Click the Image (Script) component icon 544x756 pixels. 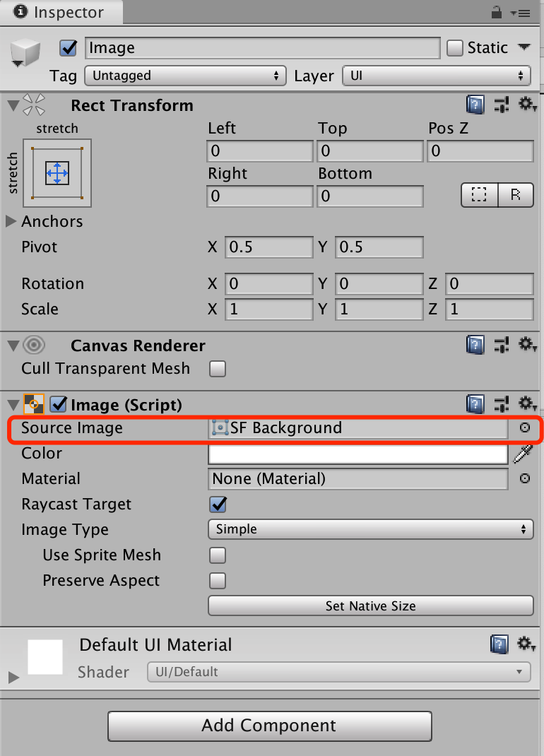[33, 403]
